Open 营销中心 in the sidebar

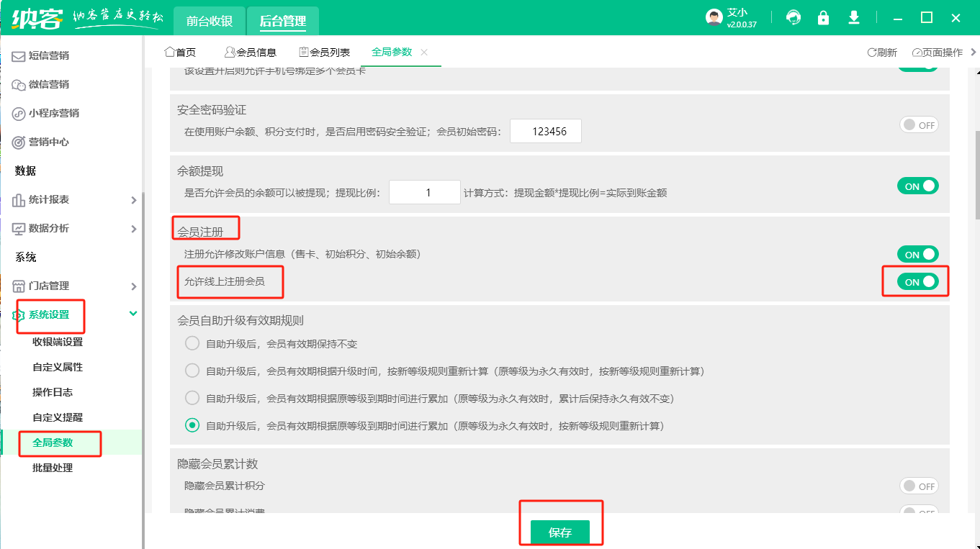(48, 142)
